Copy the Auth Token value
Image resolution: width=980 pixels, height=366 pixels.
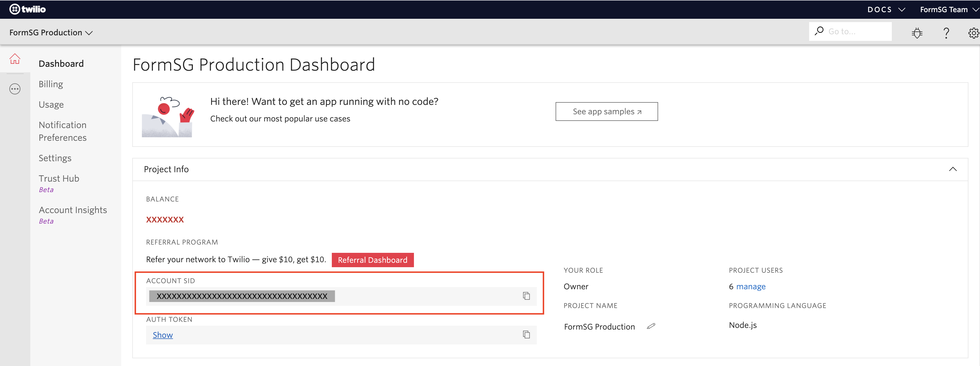pos(526,335)
